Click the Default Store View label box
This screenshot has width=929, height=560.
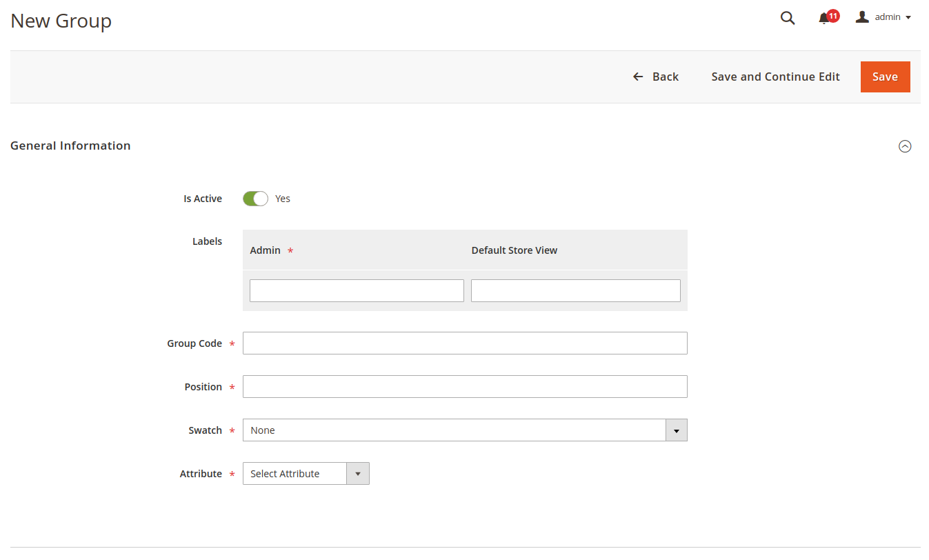click(575, 290)
